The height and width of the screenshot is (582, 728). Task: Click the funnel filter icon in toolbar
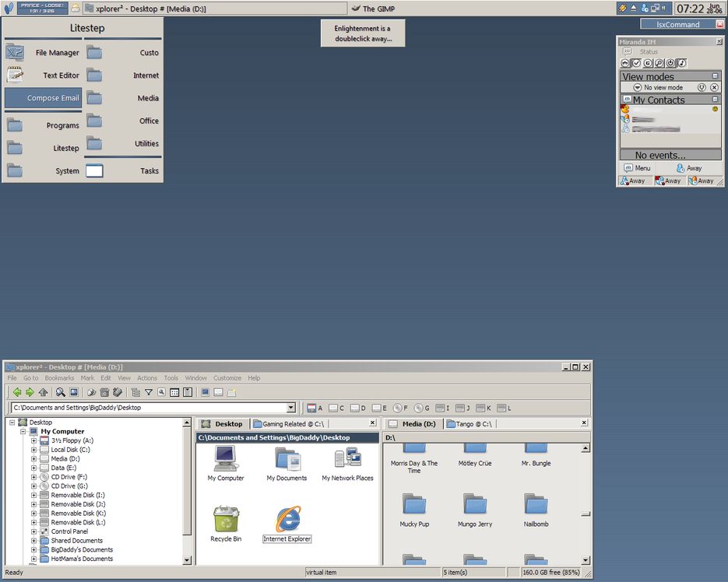point(149,393)
